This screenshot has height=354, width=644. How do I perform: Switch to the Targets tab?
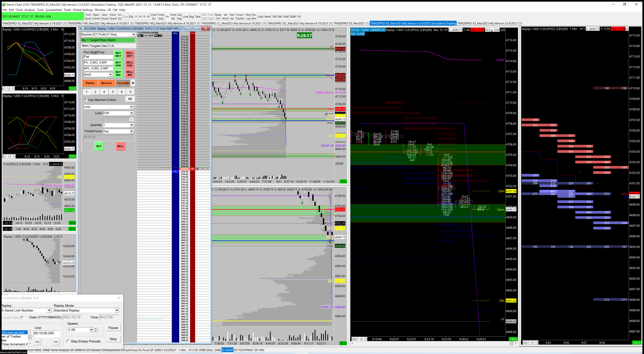coord(95,46)
